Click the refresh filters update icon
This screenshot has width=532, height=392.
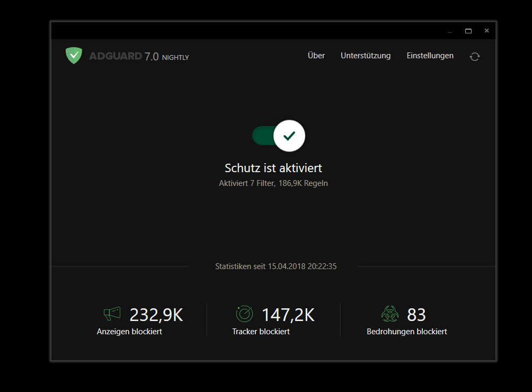475,57
